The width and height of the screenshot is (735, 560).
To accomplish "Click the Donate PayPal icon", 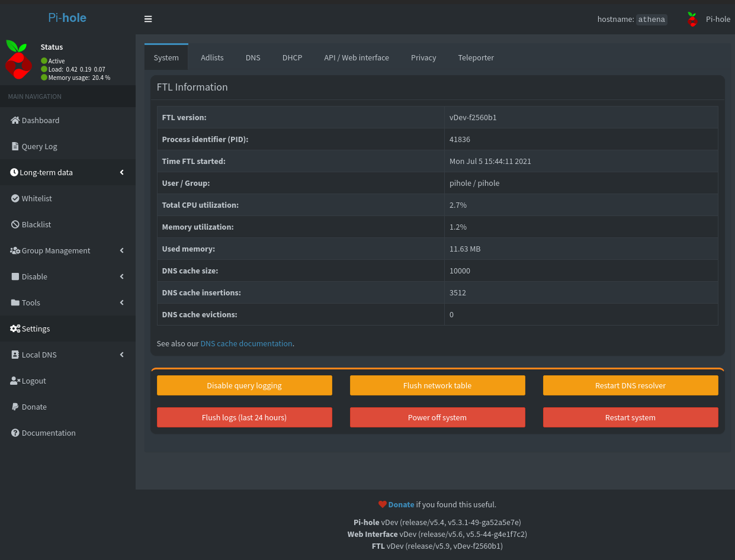I will 16,407.
